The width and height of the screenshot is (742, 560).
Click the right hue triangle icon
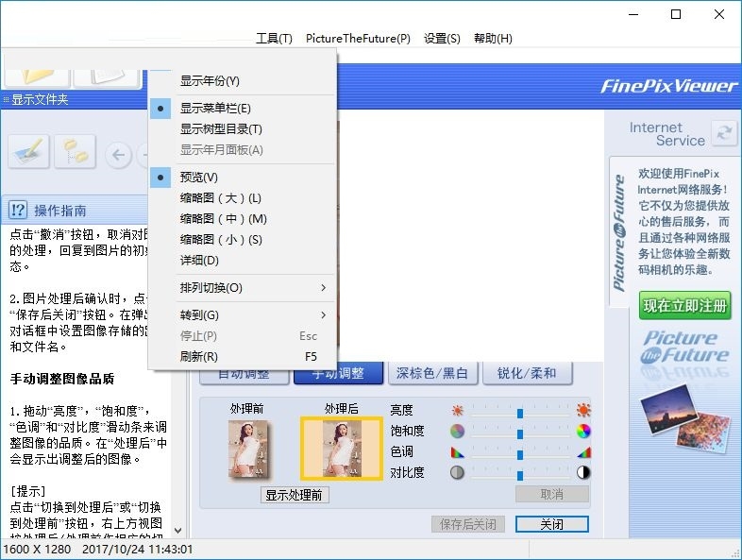(584, 452)
